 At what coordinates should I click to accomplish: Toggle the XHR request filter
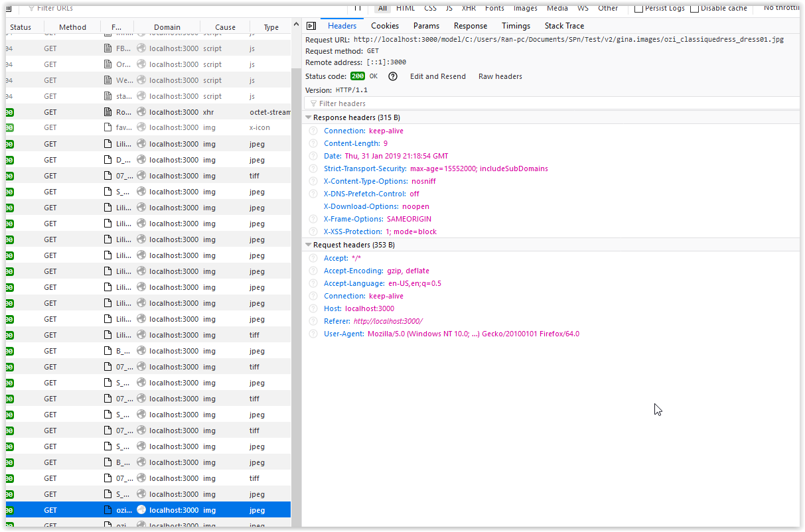click(x=469, y=8)
